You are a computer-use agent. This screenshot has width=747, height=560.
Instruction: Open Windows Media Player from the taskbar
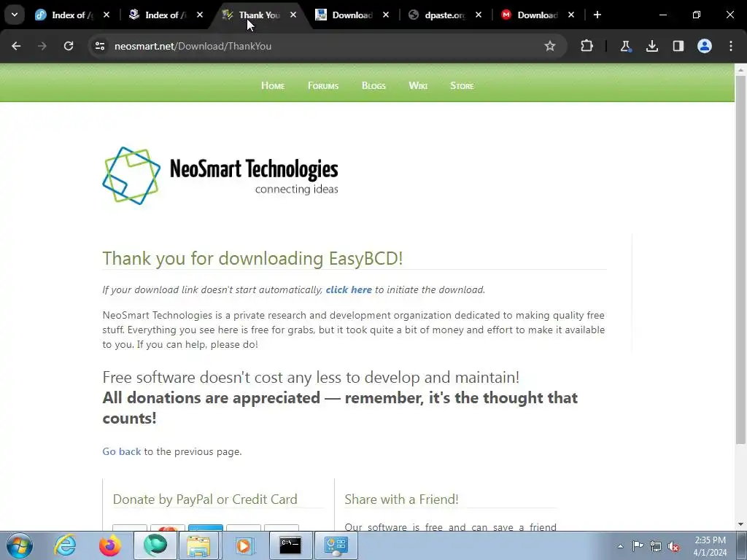(x=244, y=545)
